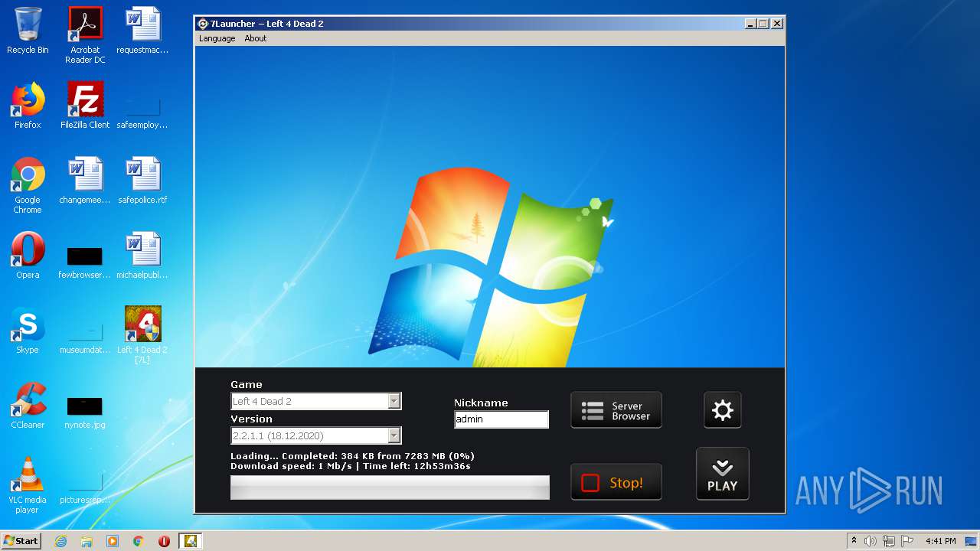
Task: Click the download progress bar
Action: click(x=390, y=487)
